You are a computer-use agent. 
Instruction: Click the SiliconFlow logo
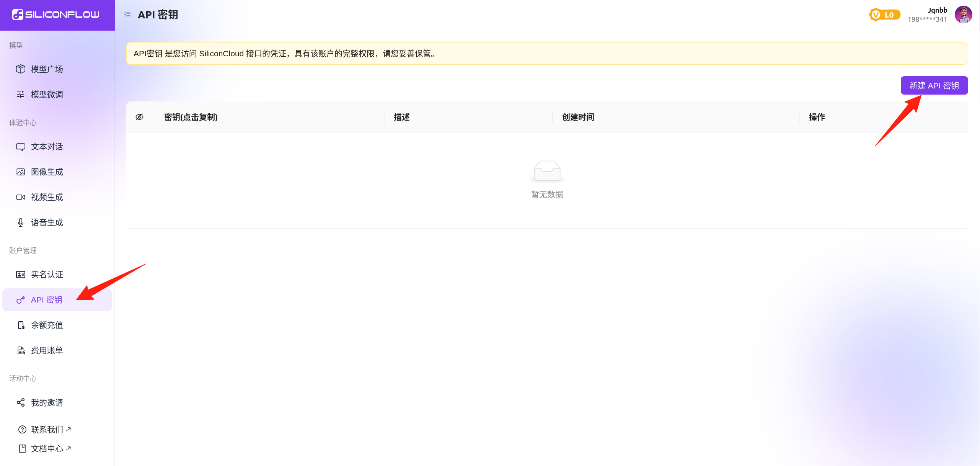(x=56, y=15)
